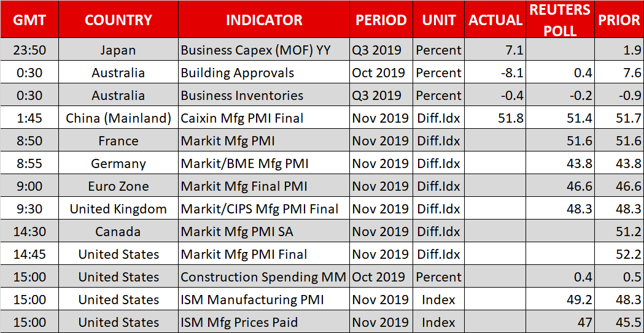Click the ACTUAL column header
The width and height of the screenshot is (644, 333).
pos(495,20)
